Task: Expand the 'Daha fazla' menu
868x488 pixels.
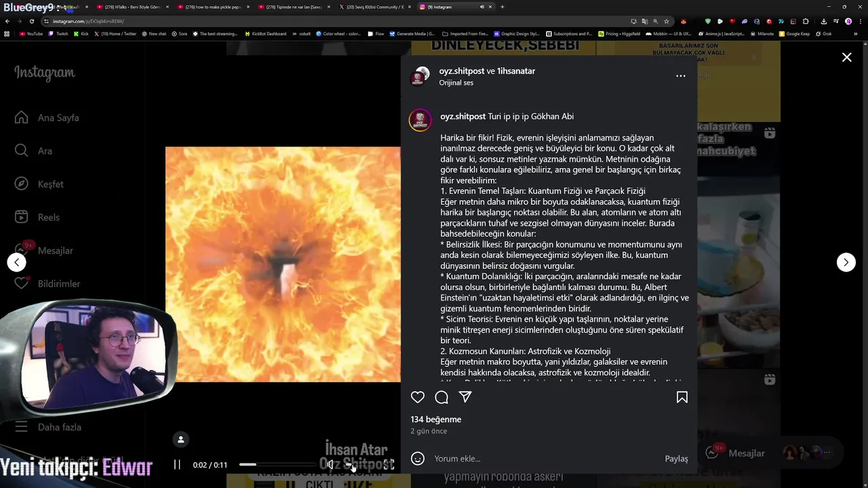Action: [x=49, y=427]
